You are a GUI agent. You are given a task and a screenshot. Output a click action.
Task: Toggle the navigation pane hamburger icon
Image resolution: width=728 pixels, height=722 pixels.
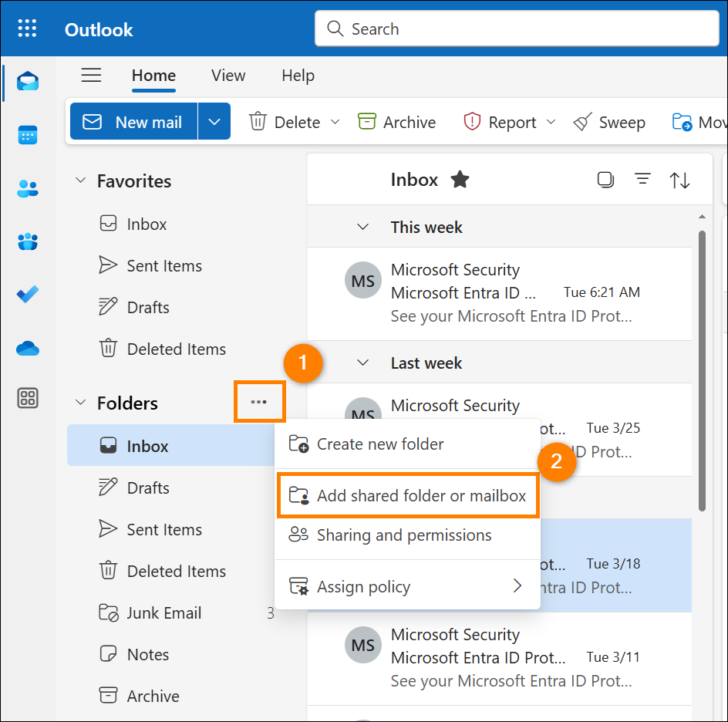click(91, 76)
